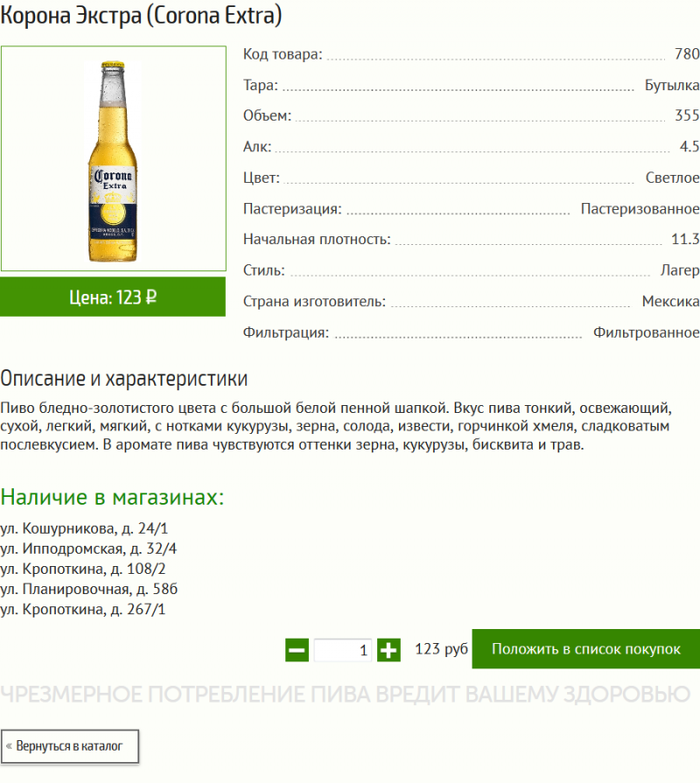Click the minus quantity button
Viewport: 700px width, 783px height.
point(297,650)
